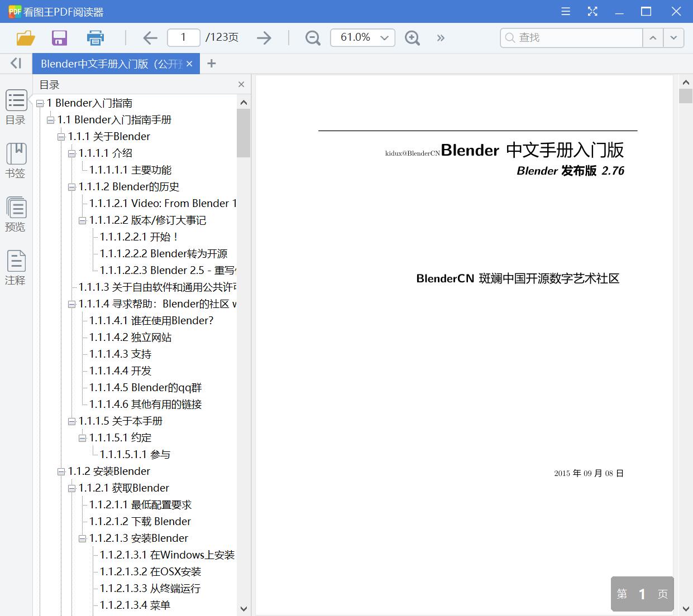Viewport: 693px width, 616px height.
Task: Open the application hamburger menu in title bar
Action: tap(566, 11)
